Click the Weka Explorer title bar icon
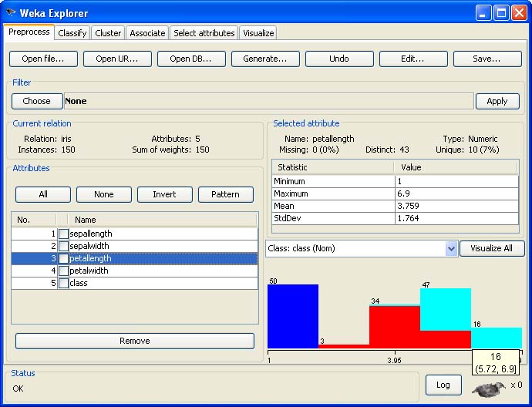Image resolution: width=532 pixels, height=407 pixels. pyautogui.click(x=12, y=13)
